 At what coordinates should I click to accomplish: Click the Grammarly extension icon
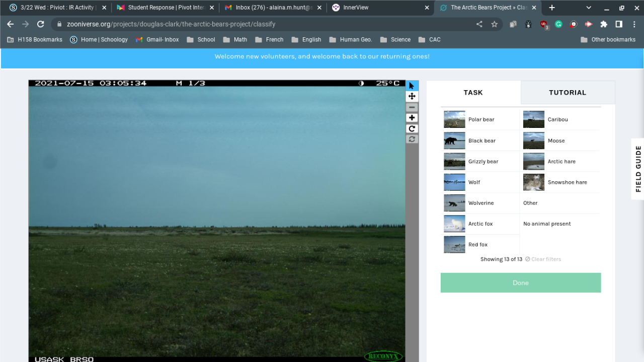[558, 24]
